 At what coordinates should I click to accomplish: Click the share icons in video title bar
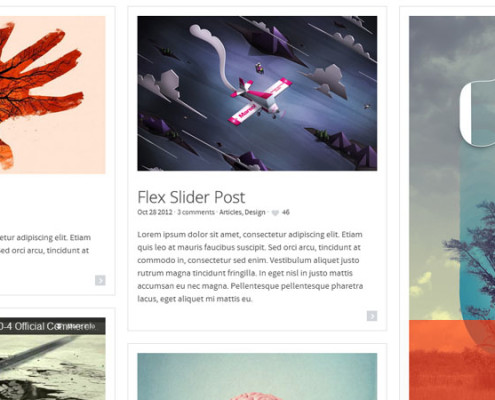76,326
